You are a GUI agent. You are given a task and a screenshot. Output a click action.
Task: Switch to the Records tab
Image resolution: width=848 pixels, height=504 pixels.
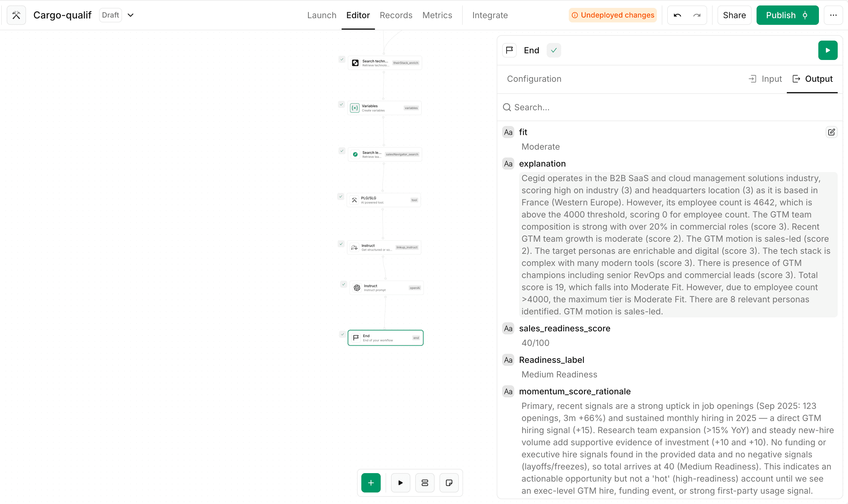(x=396, y=15)
